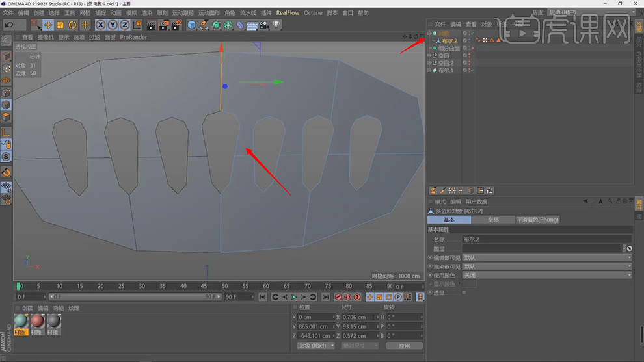
Task: Click the light bulb icon in toolbar
Action: (276, 25)
